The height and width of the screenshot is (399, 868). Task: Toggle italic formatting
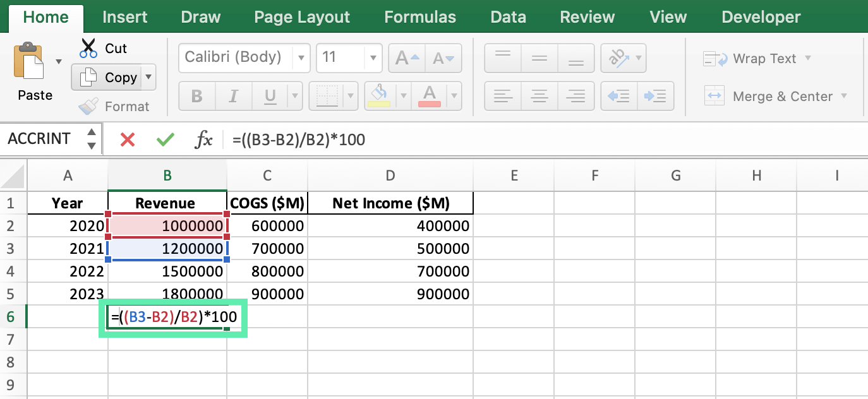(x=233, y=96)
